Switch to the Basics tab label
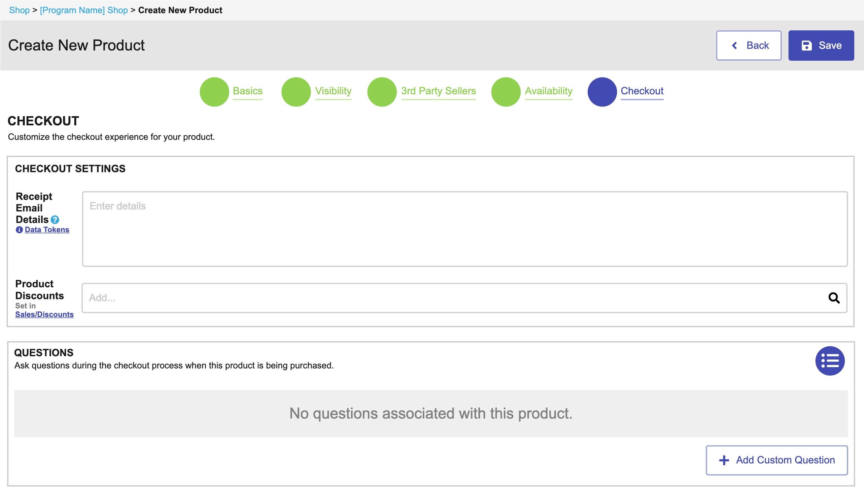 tap(248, 91)
